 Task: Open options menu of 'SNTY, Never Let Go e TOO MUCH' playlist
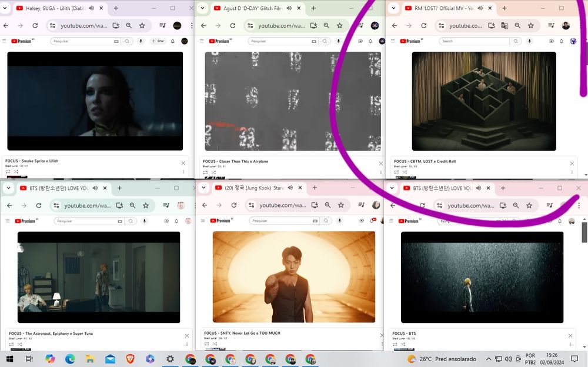382,343
